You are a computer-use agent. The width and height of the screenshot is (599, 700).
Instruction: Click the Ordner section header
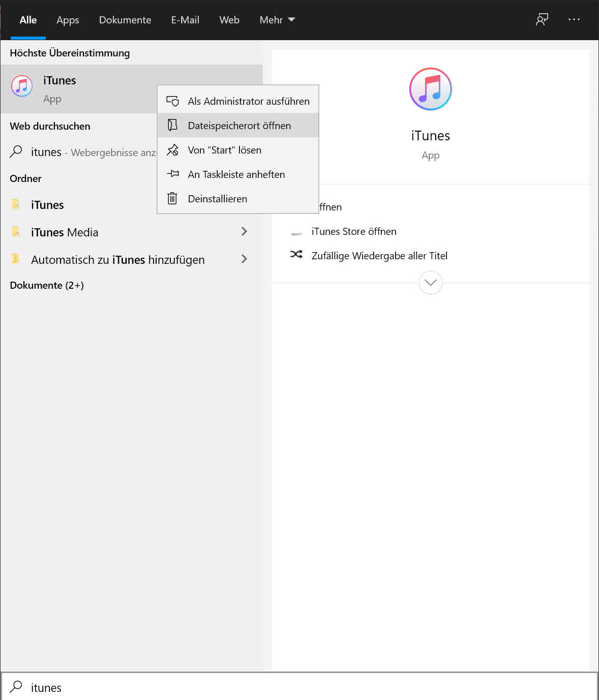click(25, 178)
